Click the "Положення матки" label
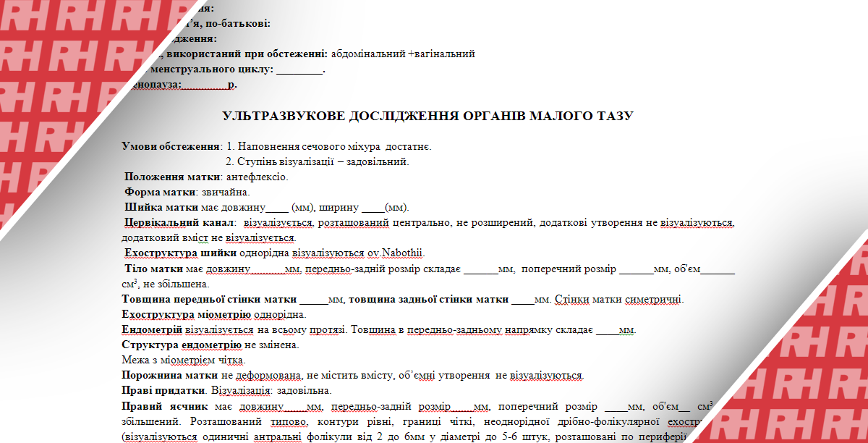This screenshot has width=868, height=443. 172,177
